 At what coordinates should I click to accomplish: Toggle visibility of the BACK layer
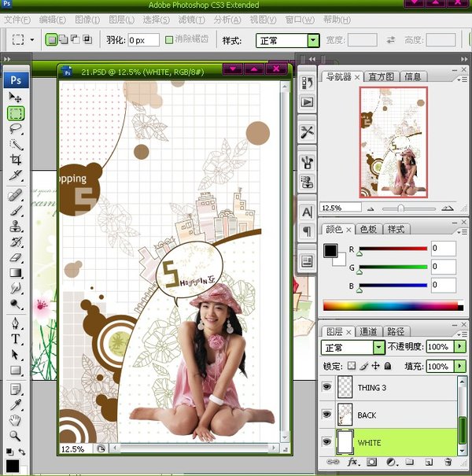[326, 415]
